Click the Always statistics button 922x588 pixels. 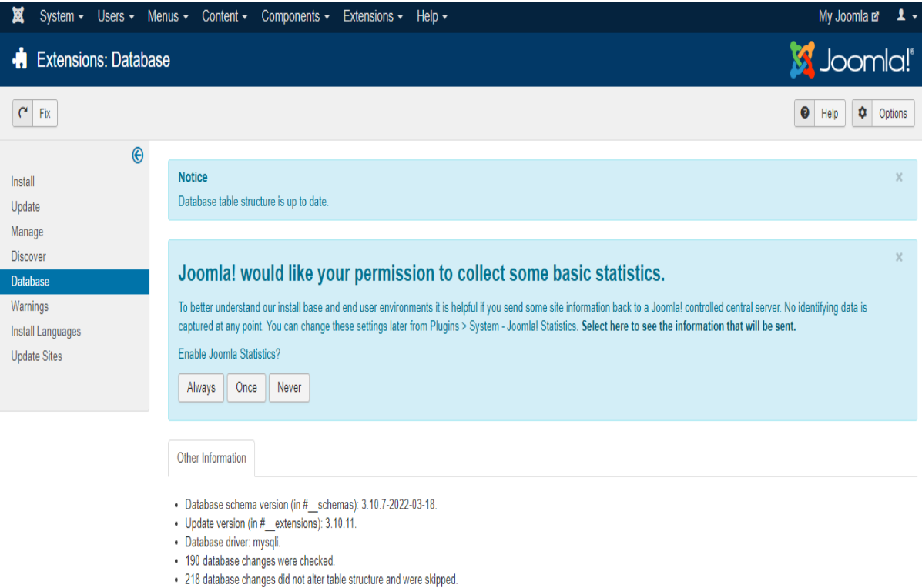tap(201, 387)
